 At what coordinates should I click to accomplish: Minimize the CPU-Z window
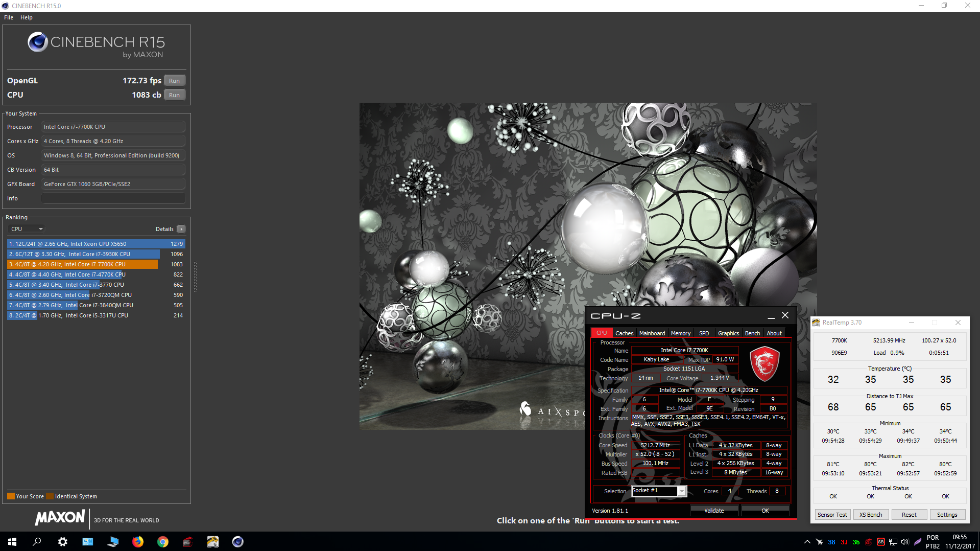(771, 316)
